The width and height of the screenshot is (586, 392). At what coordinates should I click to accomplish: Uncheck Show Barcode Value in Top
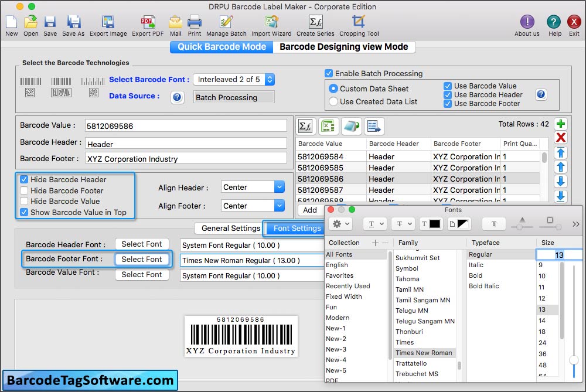tap(24, 212)
